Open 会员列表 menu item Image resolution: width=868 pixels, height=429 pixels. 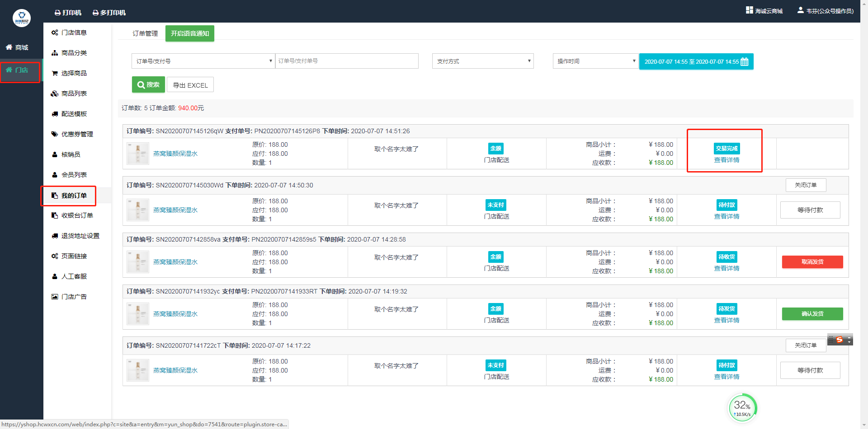[x=74, y=175]
